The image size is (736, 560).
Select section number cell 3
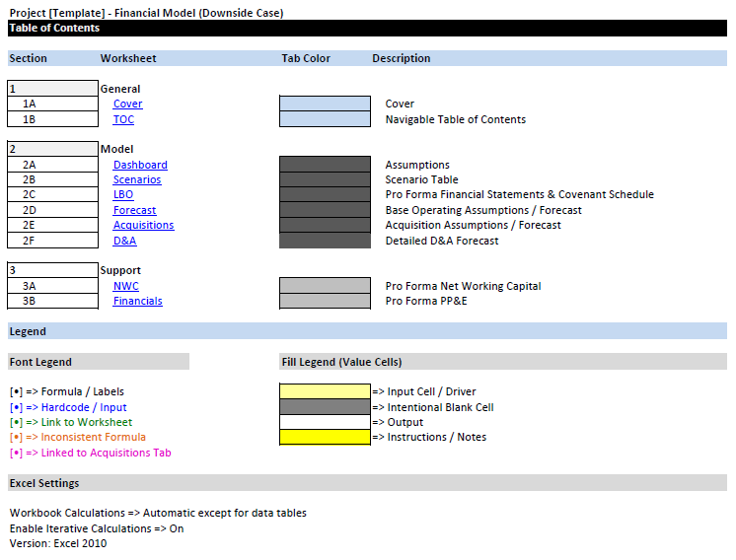pyautogui.click(x=52, y=270)
